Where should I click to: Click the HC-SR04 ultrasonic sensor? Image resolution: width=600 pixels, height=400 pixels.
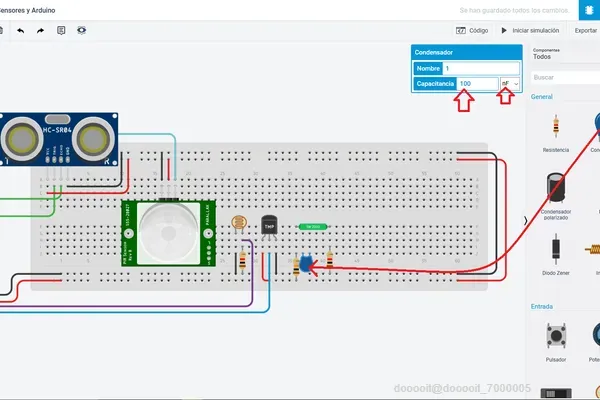pyautogui.click(x=59, y=139)
